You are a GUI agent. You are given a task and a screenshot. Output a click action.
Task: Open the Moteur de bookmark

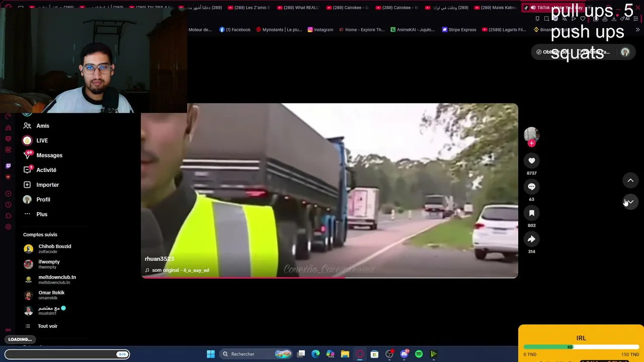coord(200,30)
